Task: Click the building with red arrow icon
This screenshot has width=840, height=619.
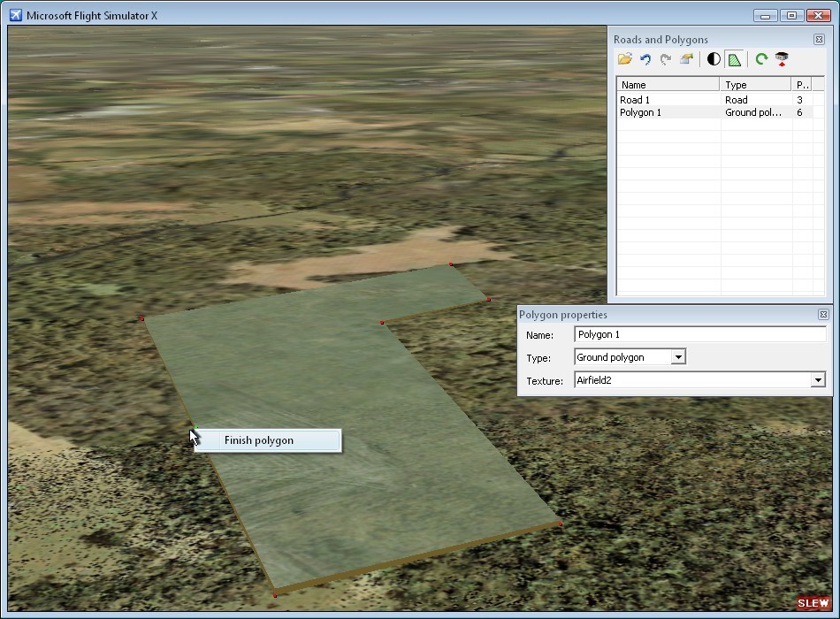Action: (x=782, y=59)
